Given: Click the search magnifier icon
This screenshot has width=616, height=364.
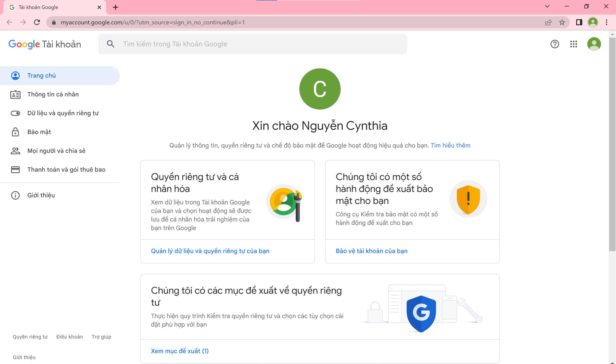Looking at the screenshot, I should point(110,44).
